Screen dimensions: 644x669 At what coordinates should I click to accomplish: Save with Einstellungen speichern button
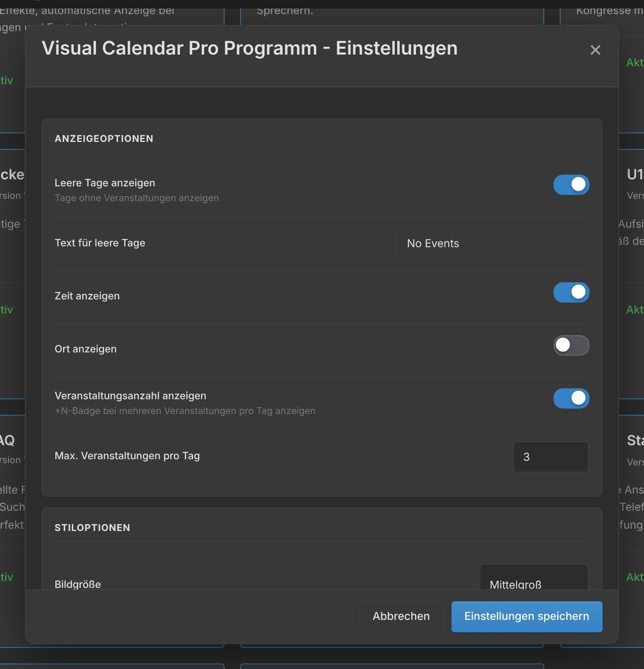[526, 616]
